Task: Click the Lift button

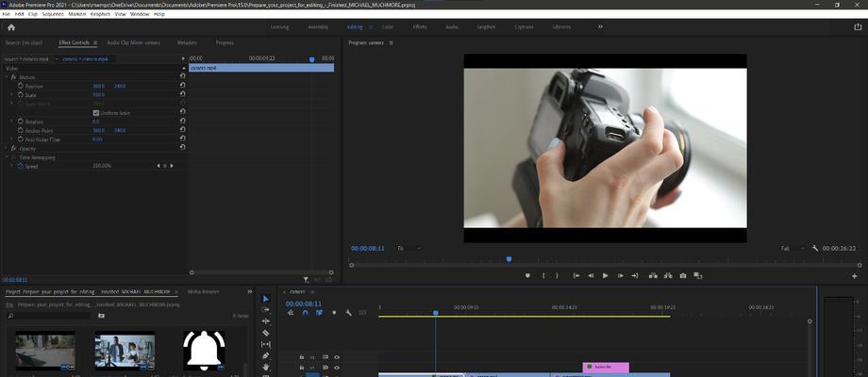Action: pyautogui.click(x=653, y=275)
